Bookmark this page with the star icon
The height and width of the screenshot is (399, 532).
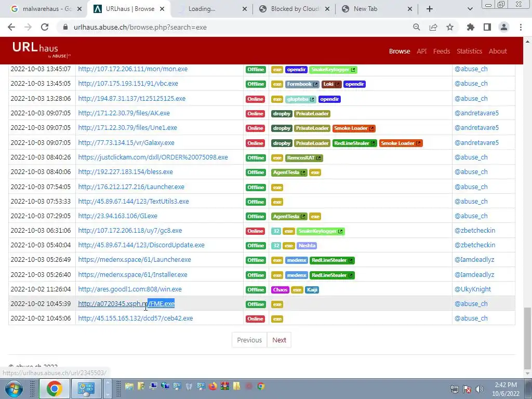click(450, 27)
